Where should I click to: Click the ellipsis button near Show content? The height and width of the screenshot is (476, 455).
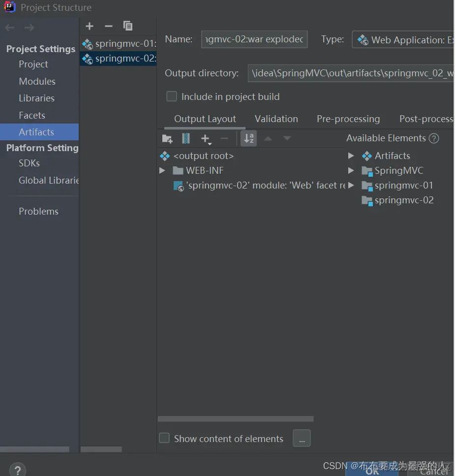pyautogui.click(x=302, y=438)
